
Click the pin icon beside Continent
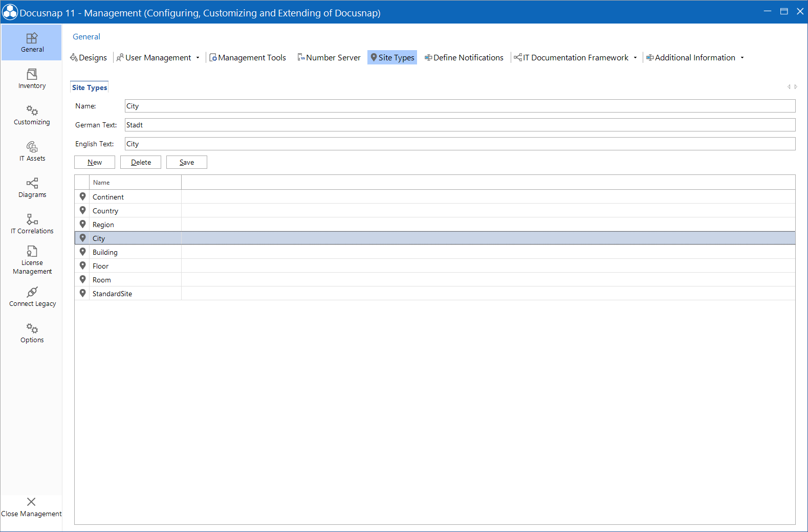pyautogui.click(x=82, y=196)
